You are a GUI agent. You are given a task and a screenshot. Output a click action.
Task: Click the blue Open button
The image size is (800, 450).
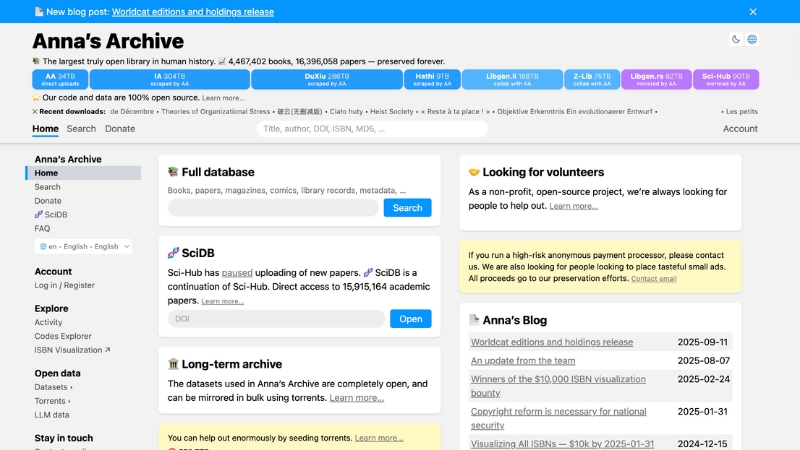(410, 319)
